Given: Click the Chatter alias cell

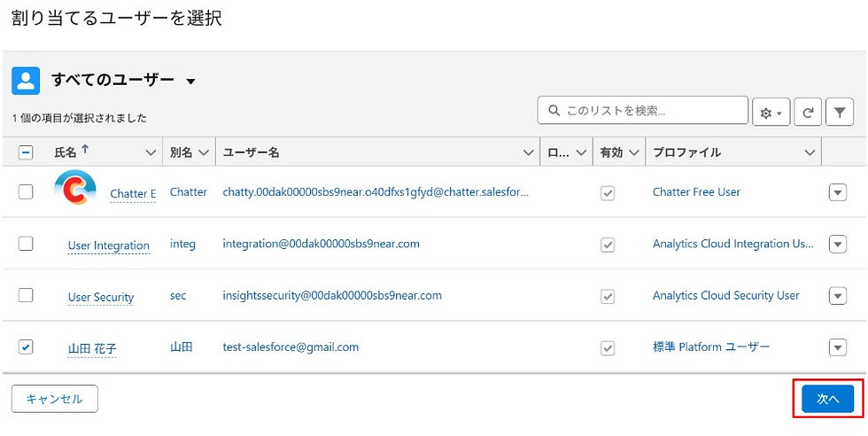Looking at the screenshot, I should pyautogui.click(x=188, y=192).
